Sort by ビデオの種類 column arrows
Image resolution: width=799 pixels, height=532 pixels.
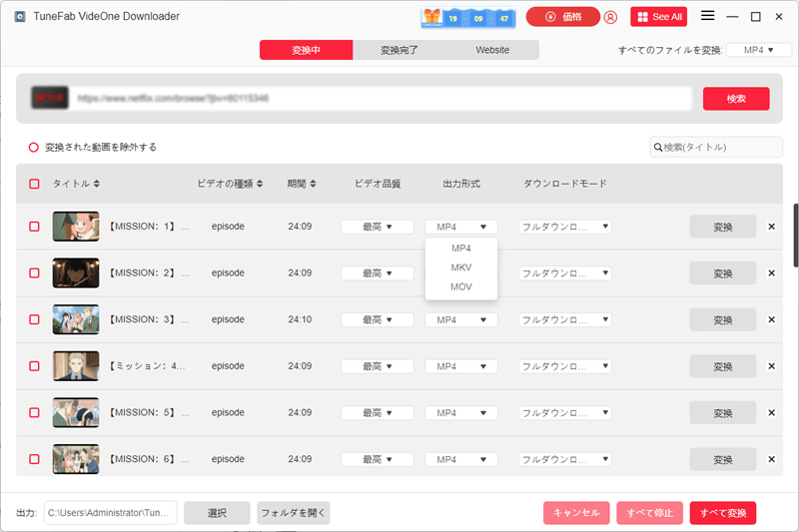click(260, 184)
